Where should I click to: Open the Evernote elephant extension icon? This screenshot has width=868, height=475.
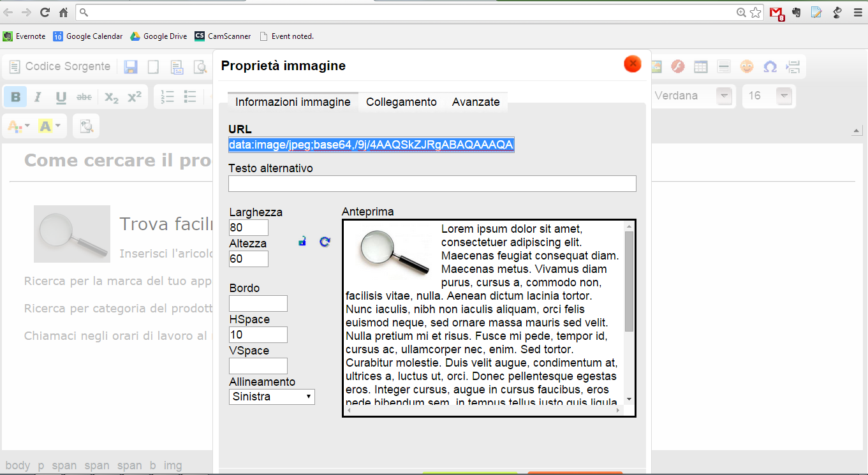[797, 12]
